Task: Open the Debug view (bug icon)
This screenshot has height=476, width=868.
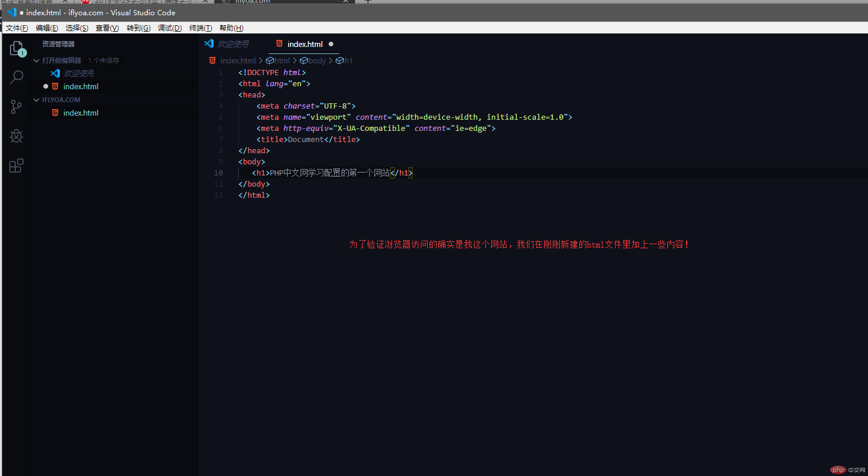Action: 16,136
